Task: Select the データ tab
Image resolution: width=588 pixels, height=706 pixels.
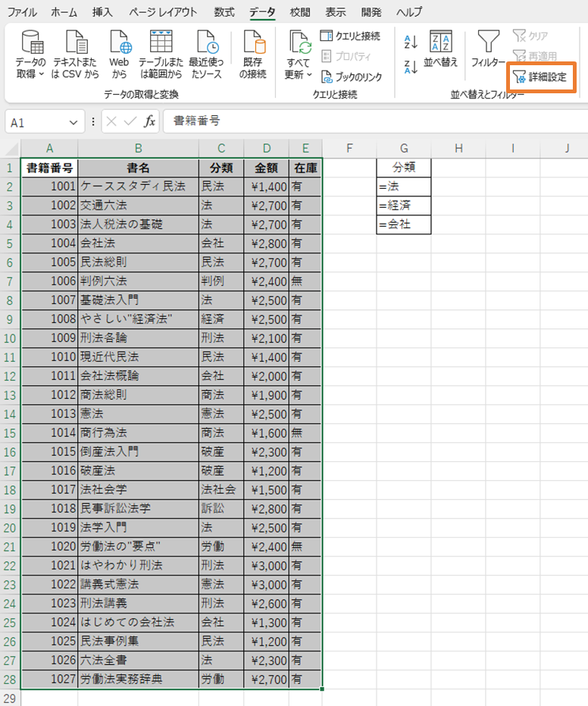Action: [262, 12]
